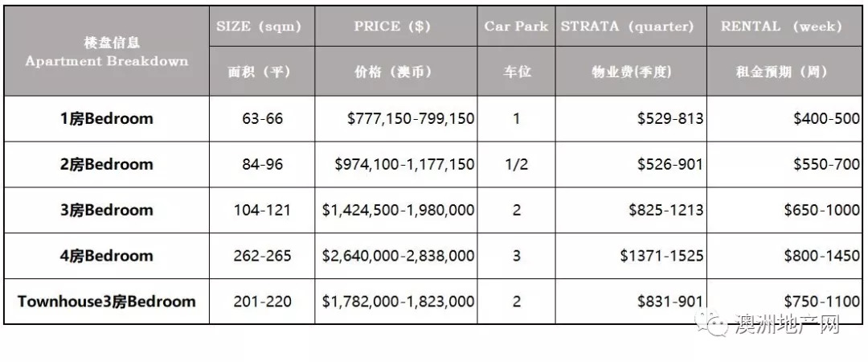The height and width of the screenshot is (362, 868).
Task: Select the 价格（澳币）subheader cell
Action: click(x=393, y=72)
